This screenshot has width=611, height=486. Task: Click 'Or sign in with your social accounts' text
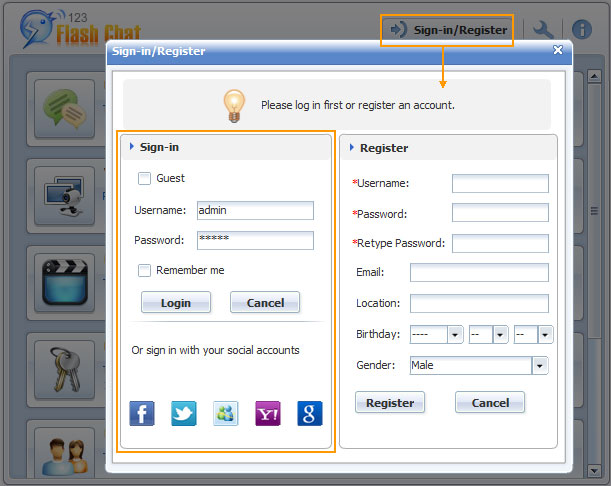coord(215,350)
